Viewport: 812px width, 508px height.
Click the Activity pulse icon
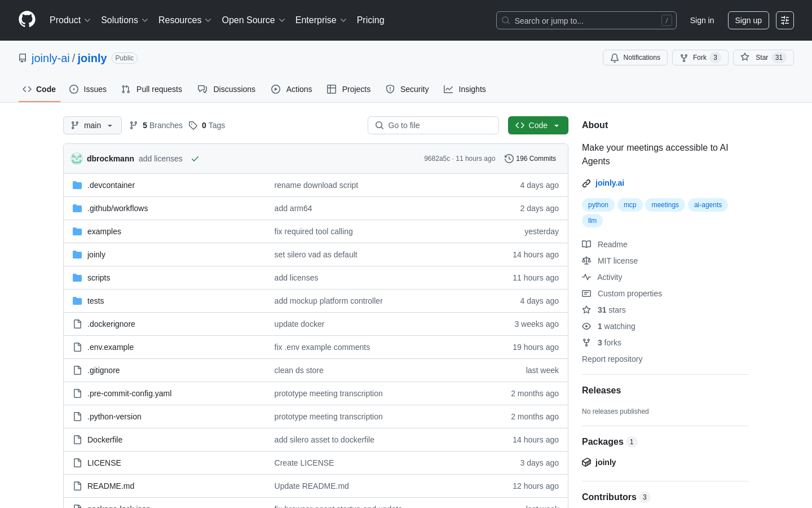pyautogui.click(x=586, y=277)
